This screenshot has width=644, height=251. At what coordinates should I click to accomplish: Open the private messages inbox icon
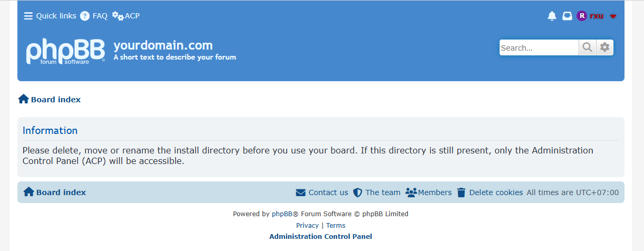[x=567, y=16]
